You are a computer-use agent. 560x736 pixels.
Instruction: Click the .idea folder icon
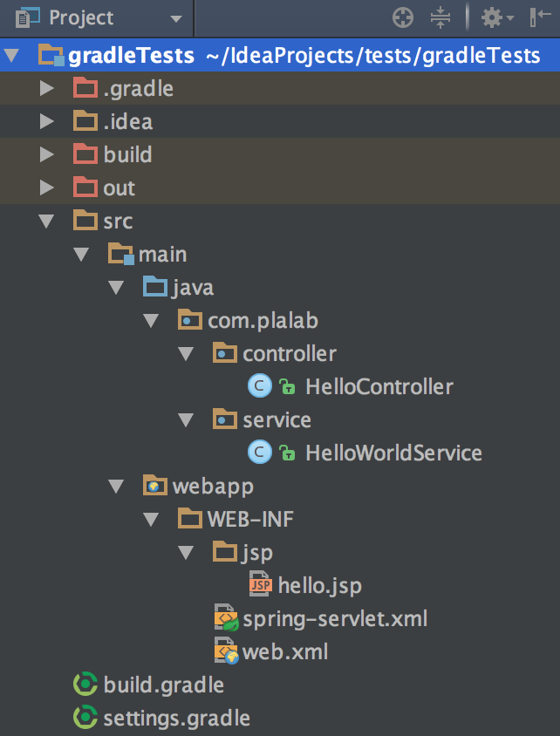pos(85,121)
